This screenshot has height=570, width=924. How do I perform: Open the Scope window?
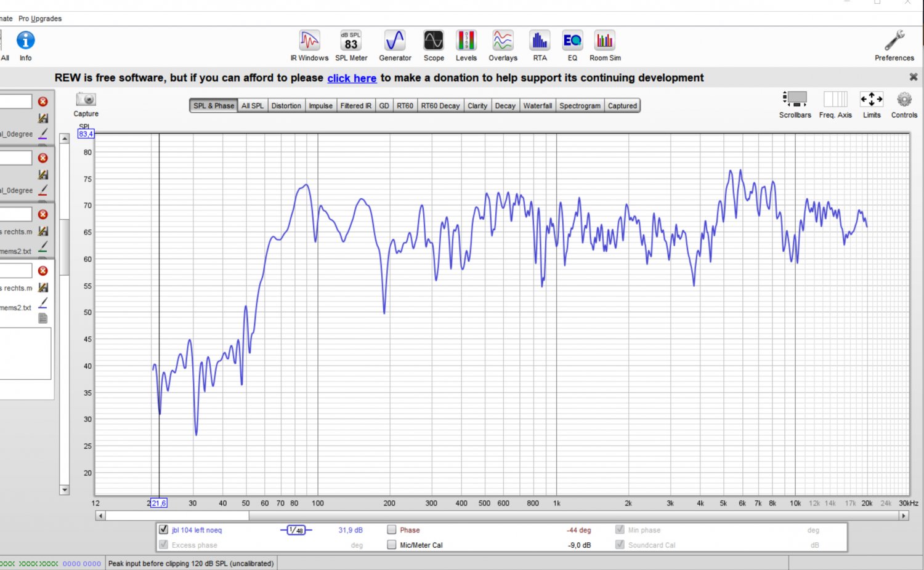coord(434,46)
